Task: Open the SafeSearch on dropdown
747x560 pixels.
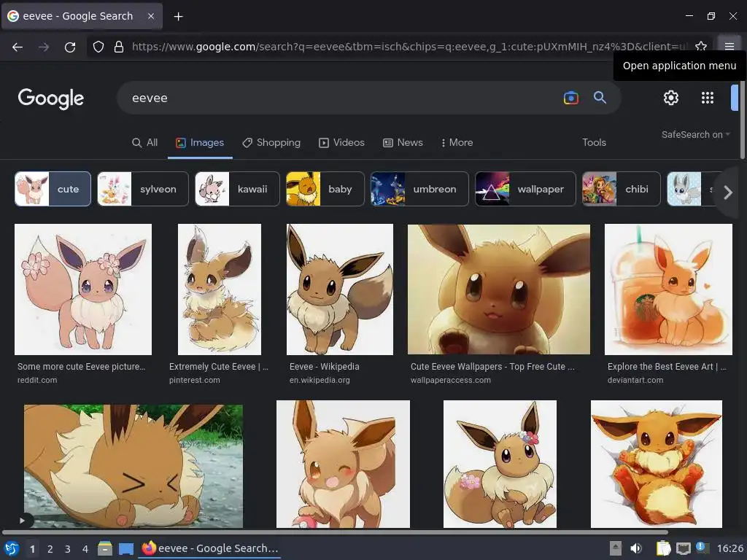Action: pos(695,135)
